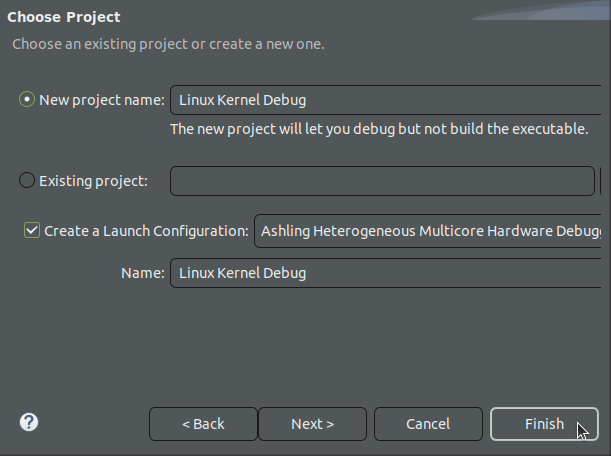The height and width of the screenshot is (456, 611).
Task: Click the 'Create a Launch Configuration:' label
Action: (146, 231)
